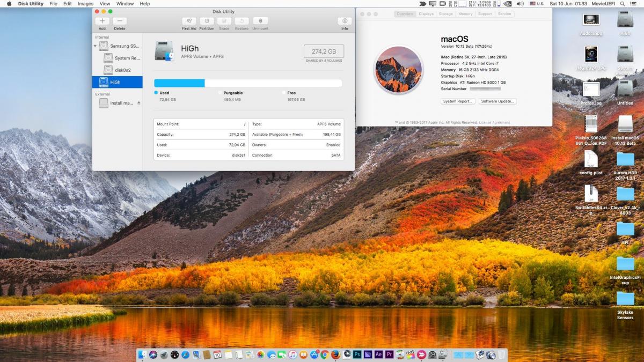Screen dimensions: 644x362
Task: Open Siri from the Dock
Action: click(x=153, y=354)
